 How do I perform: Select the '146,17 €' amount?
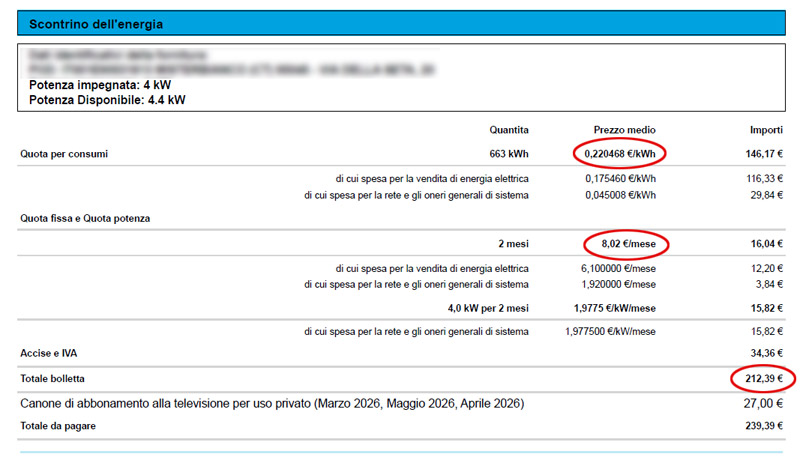coord(764,154)
